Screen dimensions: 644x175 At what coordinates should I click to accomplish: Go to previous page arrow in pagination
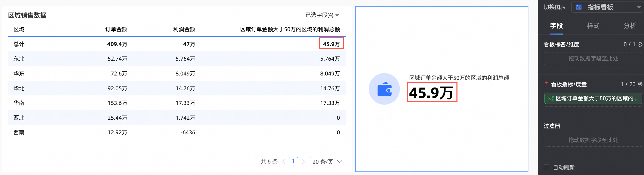pyautogui.click(x=283, y=162)
